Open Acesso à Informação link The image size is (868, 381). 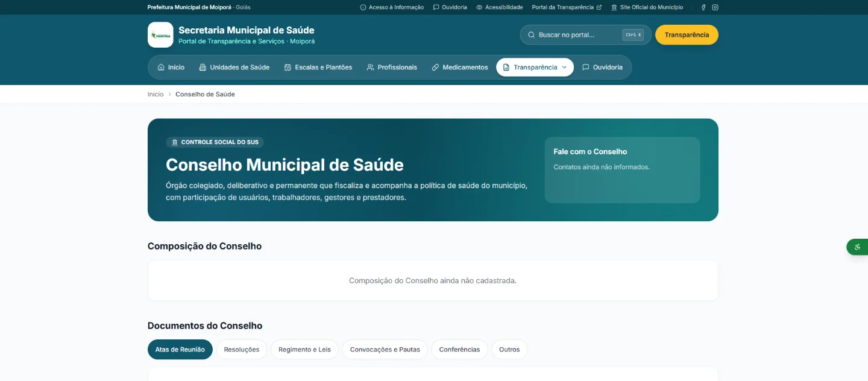point(392,7)
